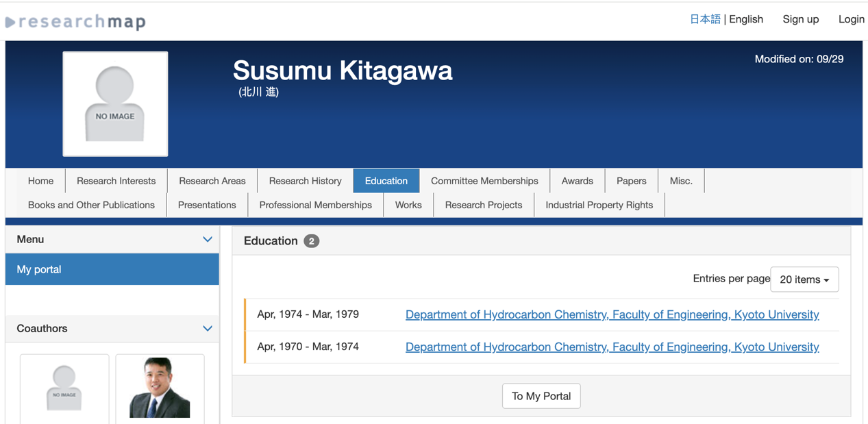The image size is (868, 424).
Task: Click the Login link
Action: coord(851,19)
